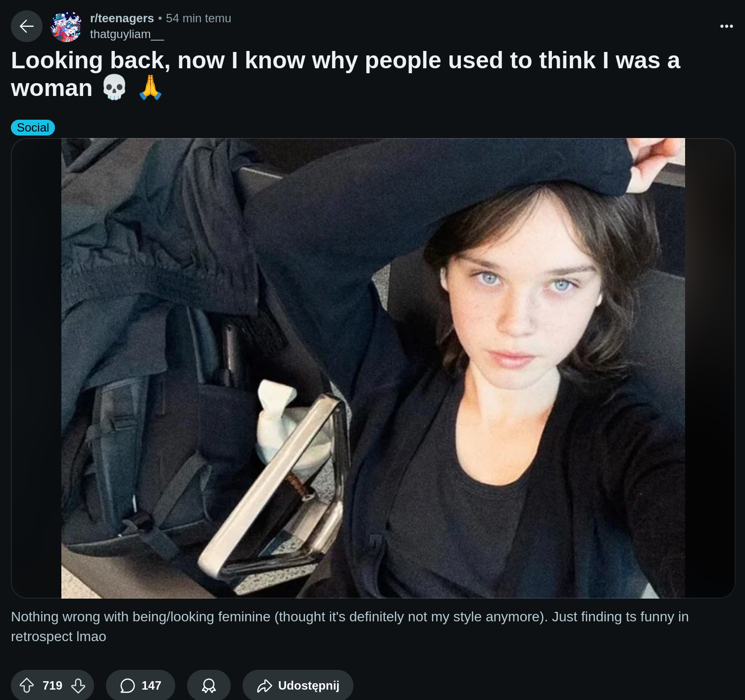Click the 54 min temu timestamp

[x=199, y=18]
